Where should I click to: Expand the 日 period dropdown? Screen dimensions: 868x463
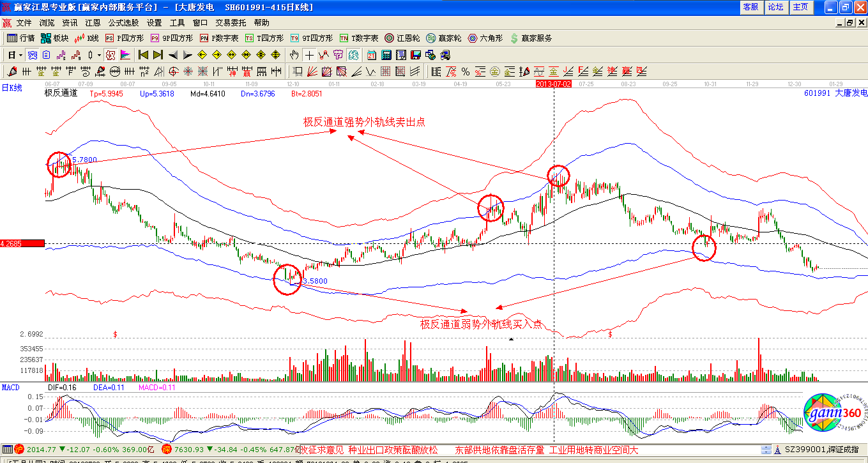[x=15, y=55]
